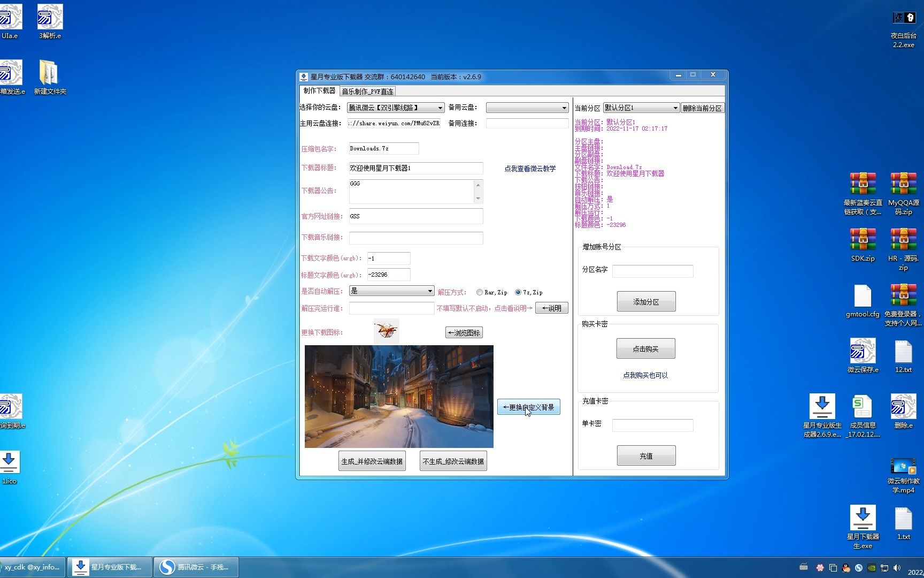Click the 单卡密 input field
The width and height of the screenshot is (924, 578).
(x=652, y=425)
